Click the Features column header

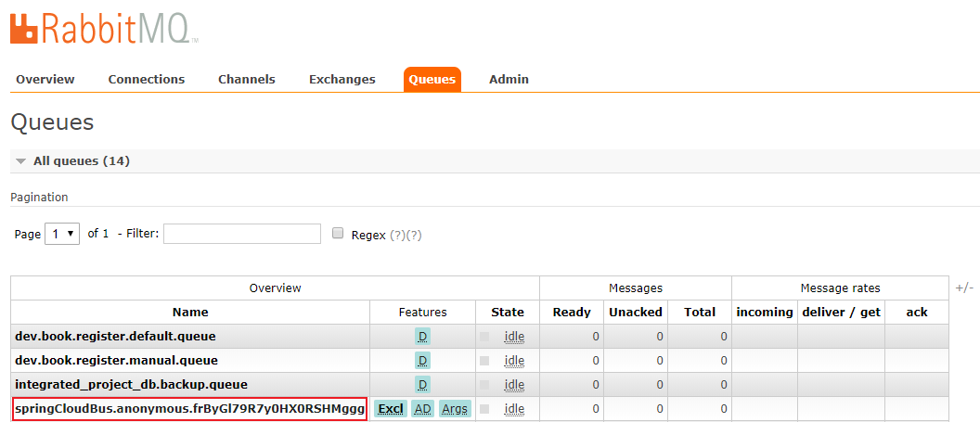(x=422, y=313)
